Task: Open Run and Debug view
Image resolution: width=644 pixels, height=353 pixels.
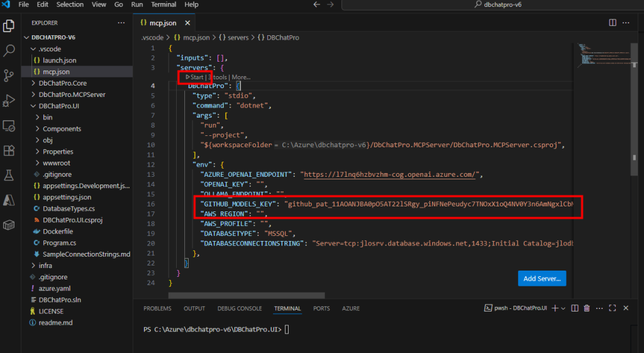Action: point(9,101)
